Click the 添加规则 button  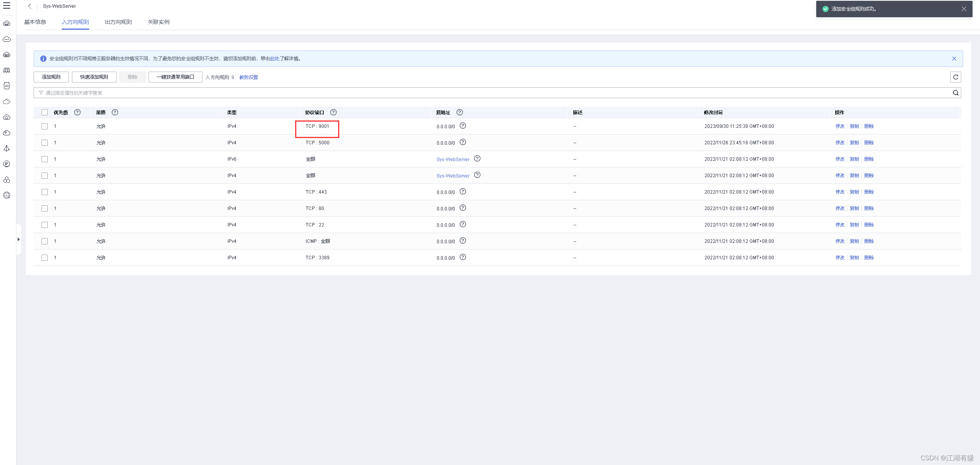point(51,77)
